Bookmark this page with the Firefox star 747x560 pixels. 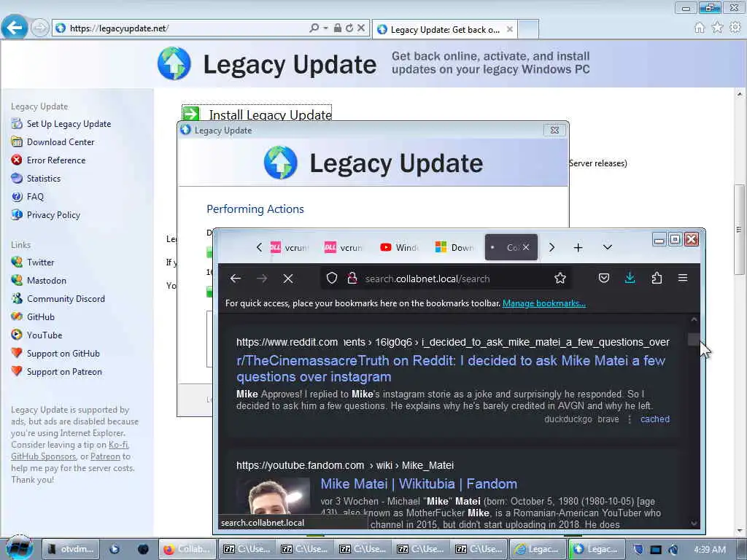tap(560, 278)
